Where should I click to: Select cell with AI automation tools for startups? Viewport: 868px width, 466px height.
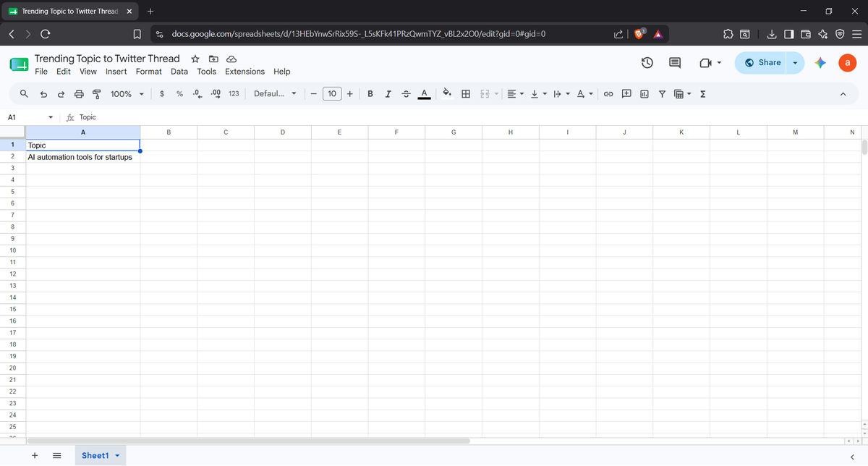coord(83,157)
